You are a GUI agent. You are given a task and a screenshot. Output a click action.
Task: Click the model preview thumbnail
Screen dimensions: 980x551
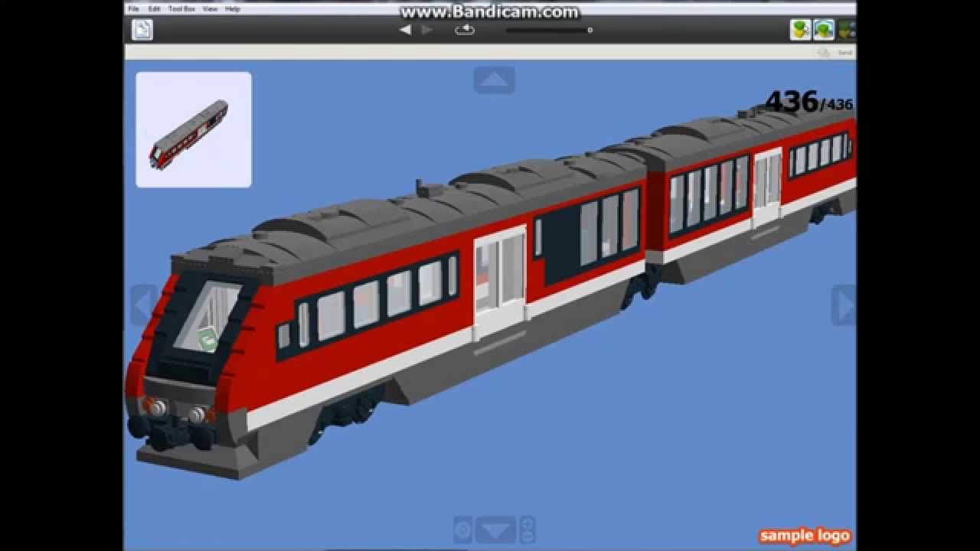pyautogui.click(x=194, y=129)
